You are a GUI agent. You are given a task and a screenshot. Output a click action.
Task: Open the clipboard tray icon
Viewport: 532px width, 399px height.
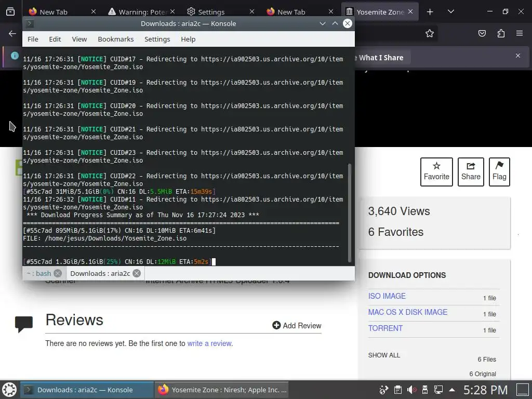coord(398,390)
